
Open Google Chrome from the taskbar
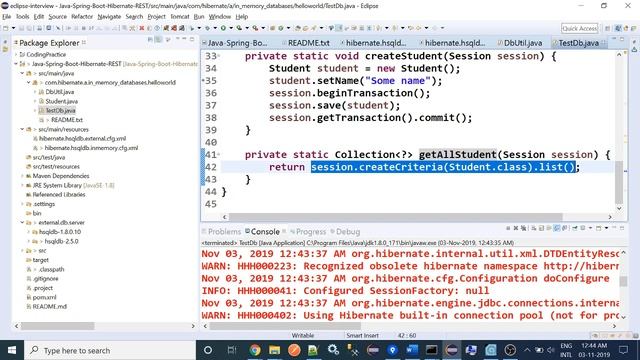click(255, 350)
